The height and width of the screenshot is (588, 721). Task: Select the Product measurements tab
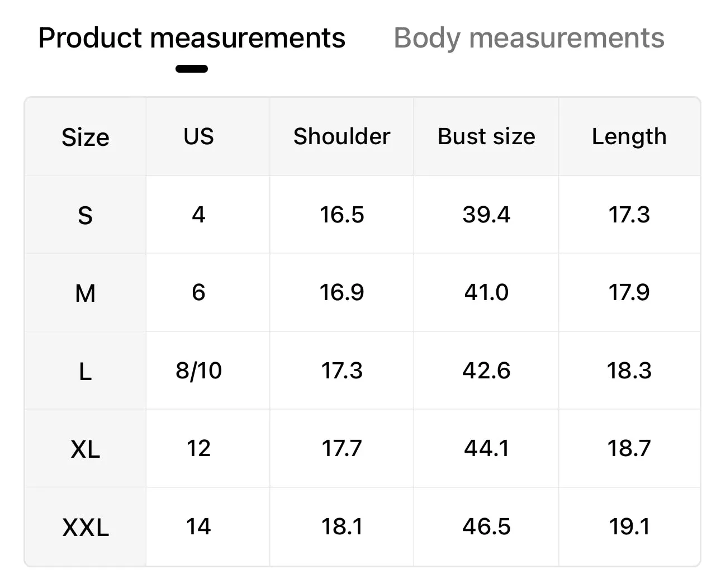(x=192, y=38)
